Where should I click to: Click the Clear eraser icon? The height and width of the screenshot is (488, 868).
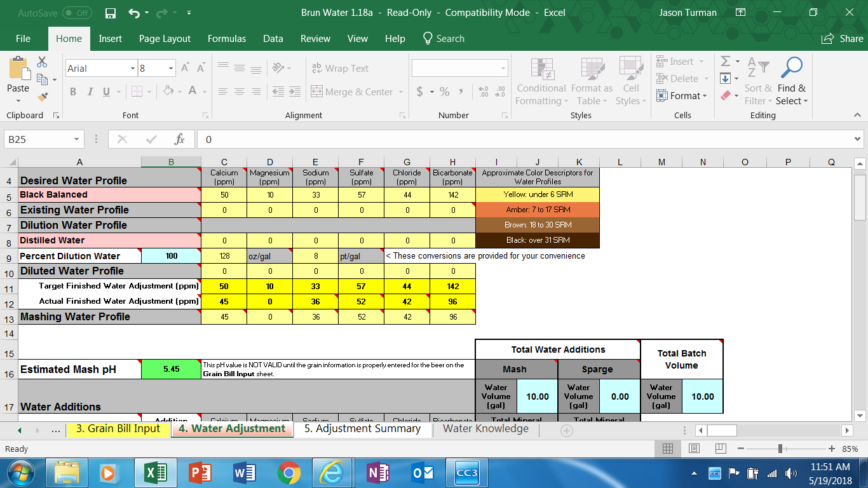(725, 96)
